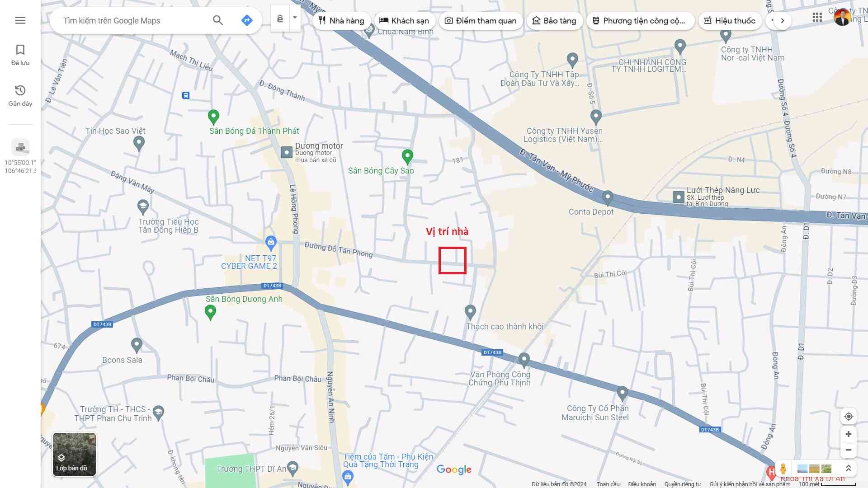This screenshot has height=488, width=868.
Task: Expand the imagery strip with double chevron
Action: tap(849, 469)
